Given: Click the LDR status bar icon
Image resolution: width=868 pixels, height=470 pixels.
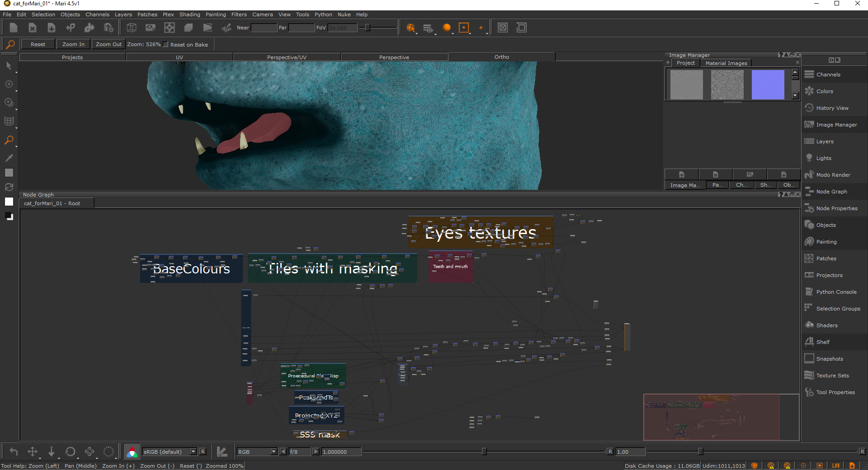Looking at the screenshot, I should click(835, 465).
